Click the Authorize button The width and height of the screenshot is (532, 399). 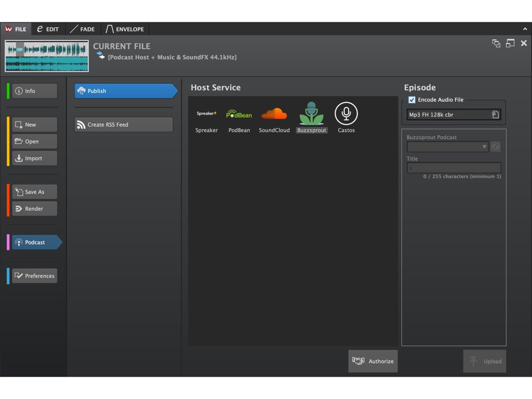pyautogui.click(x=373, y=361)
